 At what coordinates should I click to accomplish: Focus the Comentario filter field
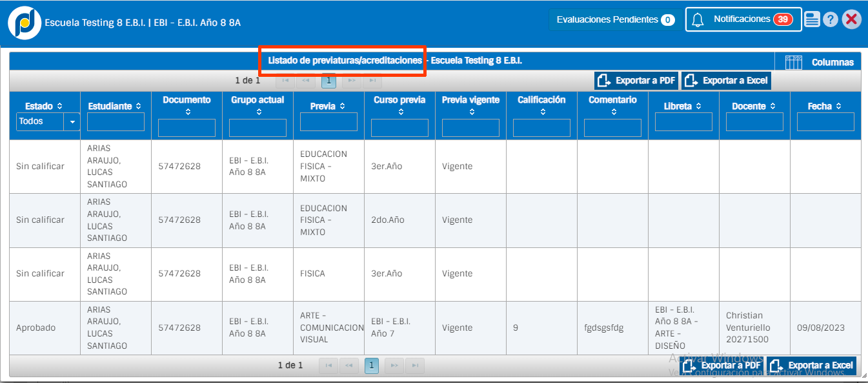coord(613,127)
